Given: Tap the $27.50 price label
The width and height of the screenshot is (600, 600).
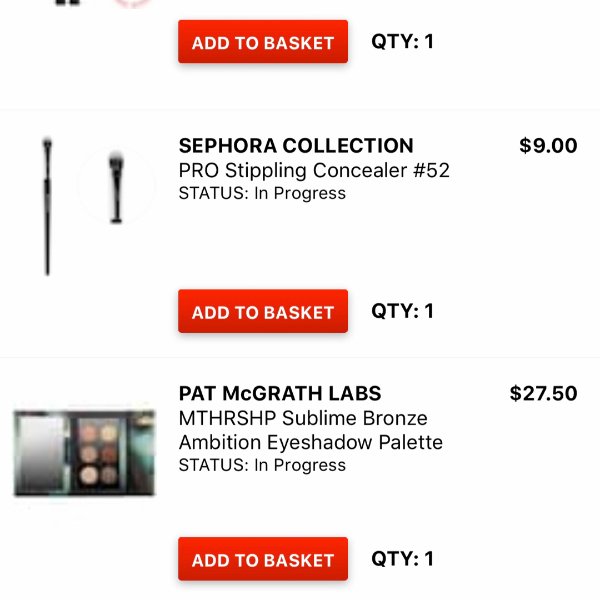Looking at the screenshot, I should (543, 393).
